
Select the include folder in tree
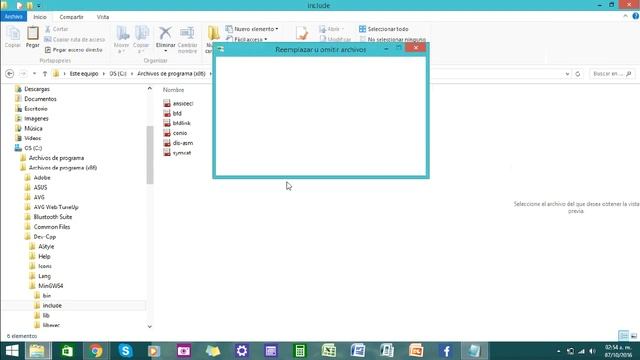click(x=52, y=305)
